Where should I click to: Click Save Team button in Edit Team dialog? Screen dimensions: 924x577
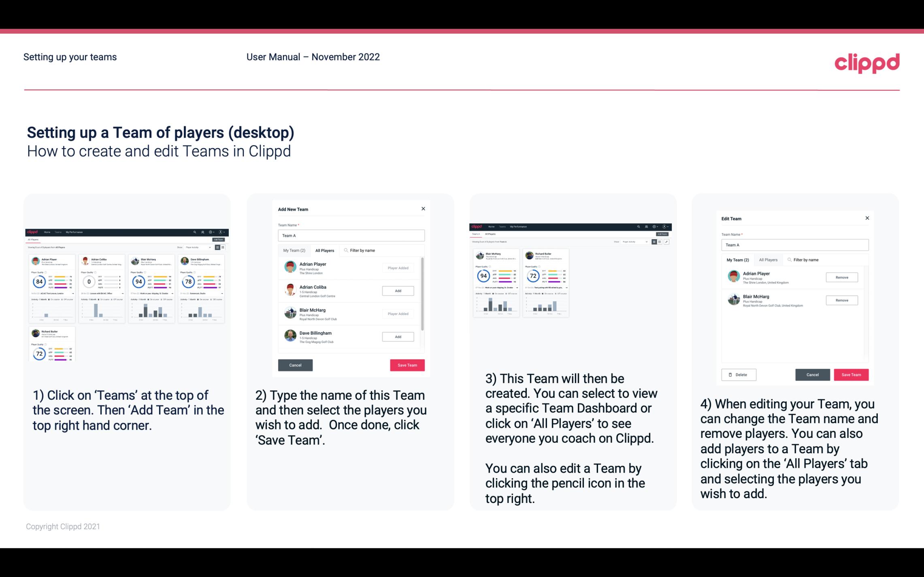point(852,374)
